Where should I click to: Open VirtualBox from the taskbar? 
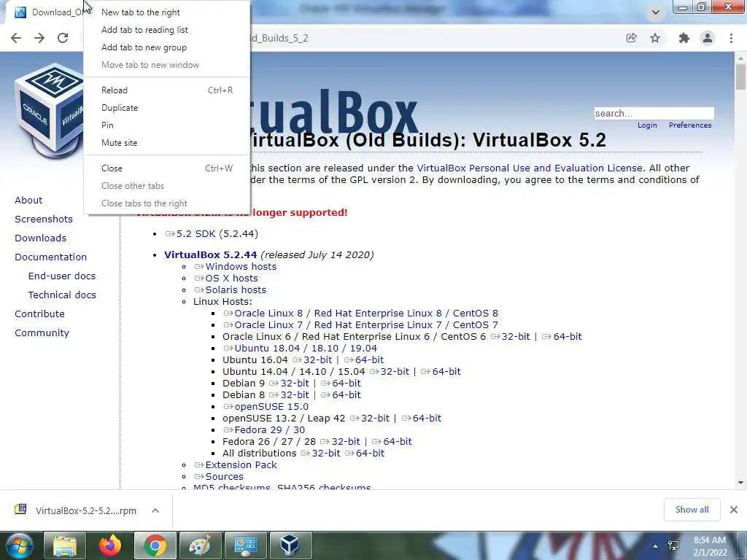click(290, 545)
